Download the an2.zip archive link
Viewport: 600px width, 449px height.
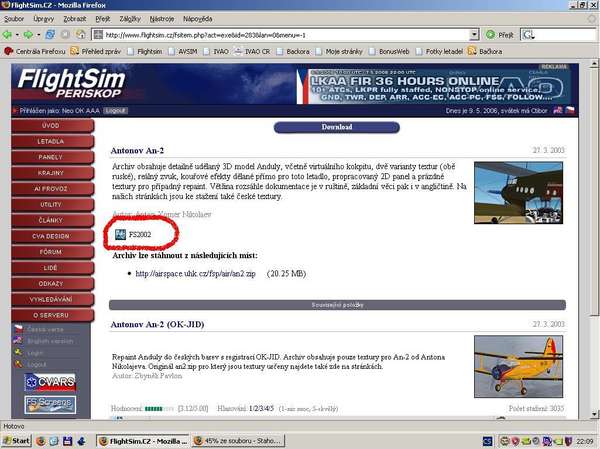coord(196,274)
